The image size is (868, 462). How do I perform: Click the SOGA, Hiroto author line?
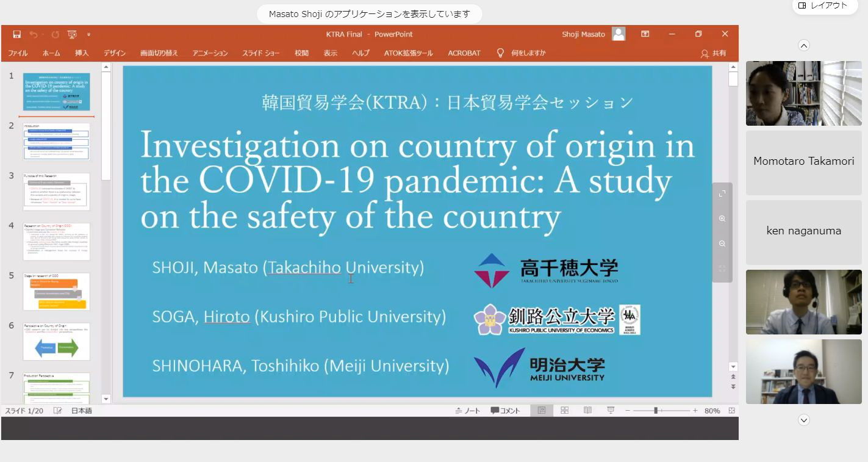[299, 317]
